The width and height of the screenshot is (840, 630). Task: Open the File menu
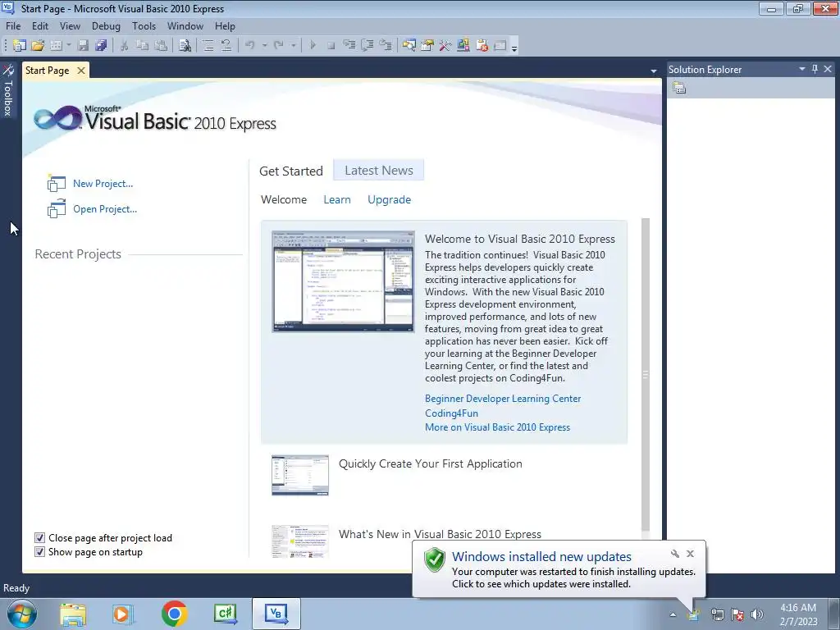(13, 25)
